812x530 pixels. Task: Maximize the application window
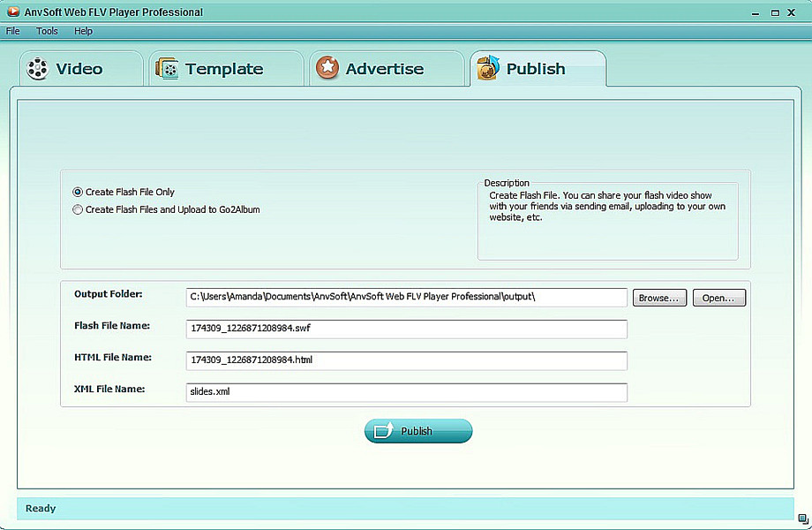pyautogui.click(x=775, y=13)
